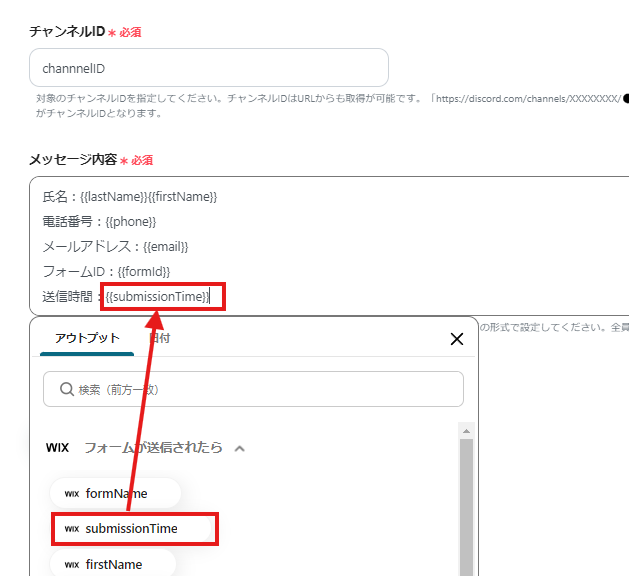This screenshot has height=576, width=629.
Task: Click the 氏名：{{lastName}}{{firstName}} line
Action: (130, 197)
